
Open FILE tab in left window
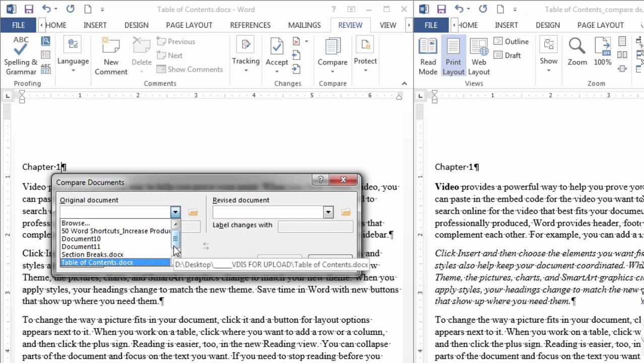point(19,25)
